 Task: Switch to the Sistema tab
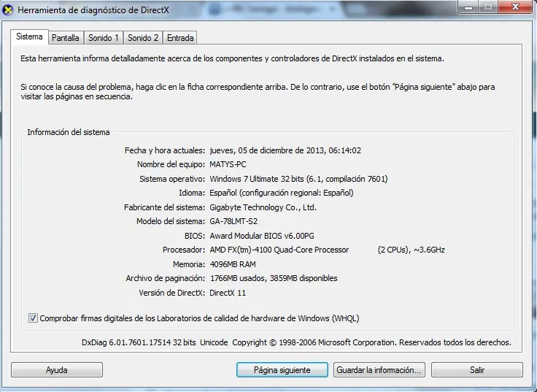coord(29,36)
